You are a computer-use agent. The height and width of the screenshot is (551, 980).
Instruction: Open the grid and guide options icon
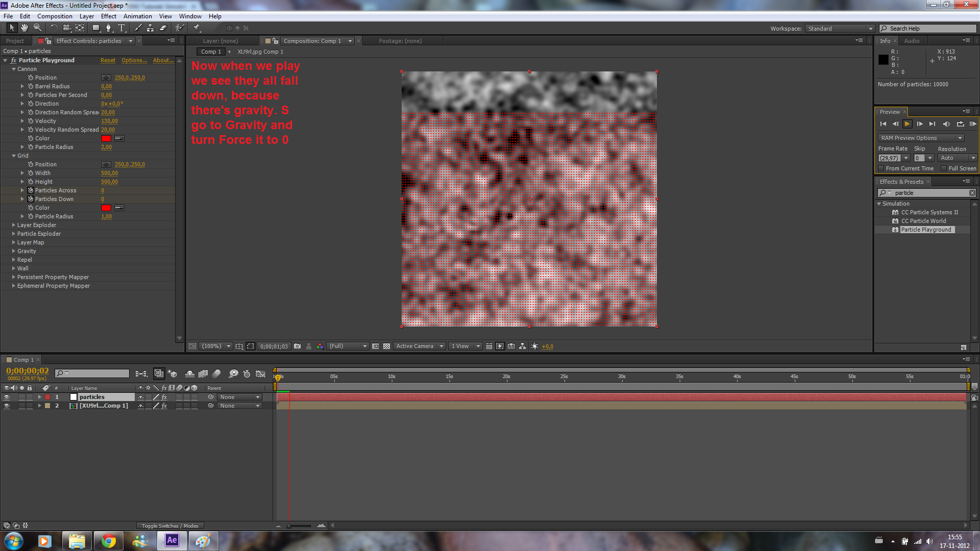click(239, 346)
